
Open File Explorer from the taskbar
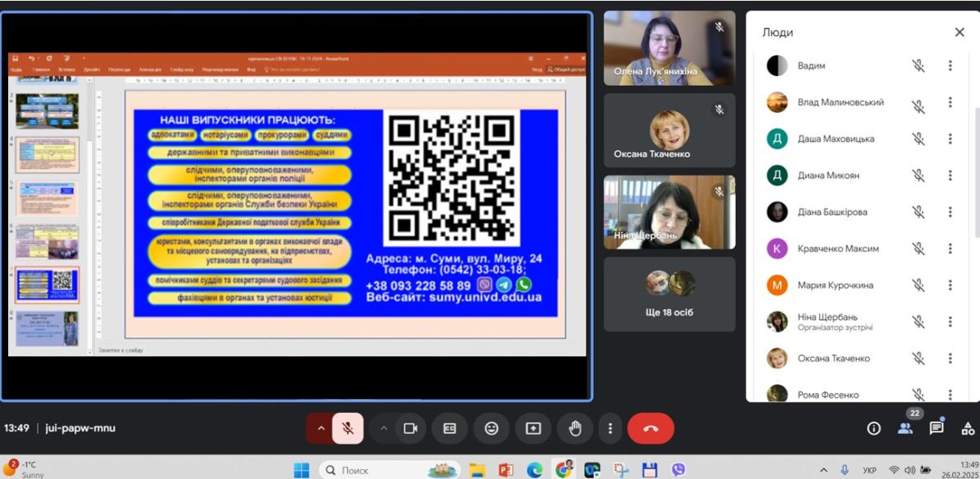point(478,470)
